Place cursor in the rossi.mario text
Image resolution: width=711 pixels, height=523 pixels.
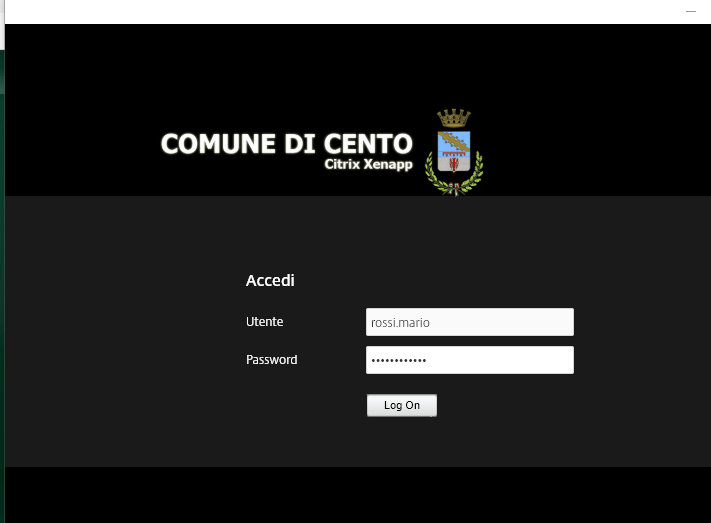pyautogui.click(x=400, y=322)
